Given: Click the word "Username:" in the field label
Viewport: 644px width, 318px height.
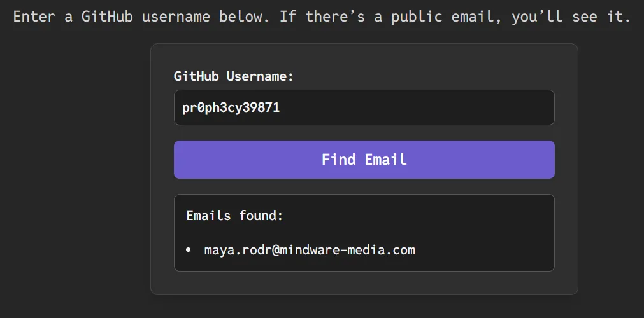Looking at the screenshot, I should coord(260,76).
